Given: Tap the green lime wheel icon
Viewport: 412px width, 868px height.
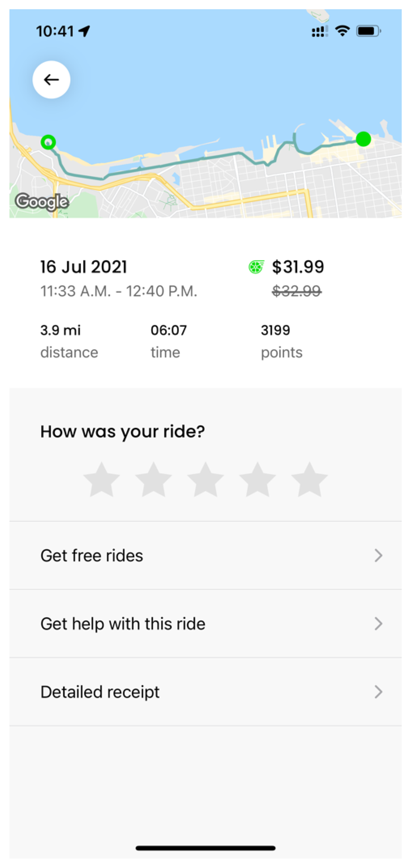Looking at the screenshot, I should tap(256, 267).
